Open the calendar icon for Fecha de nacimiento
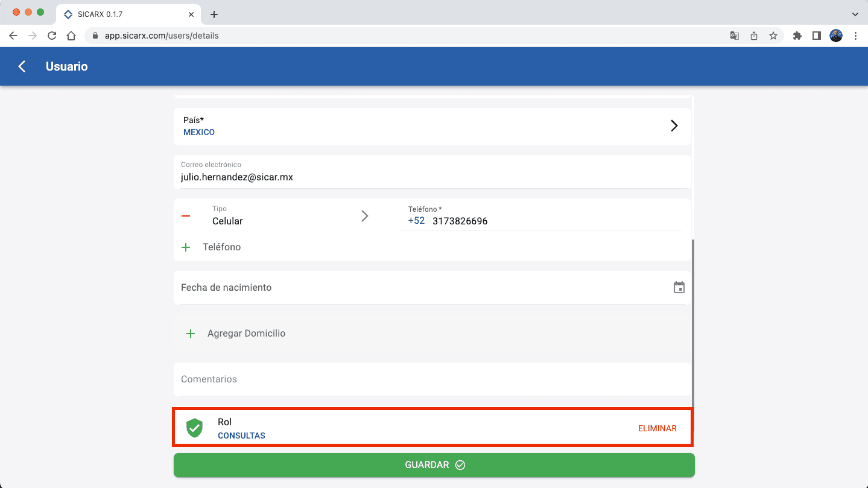Image resolution: width=868 pixels, height=488 pixels. coord(679,288)
